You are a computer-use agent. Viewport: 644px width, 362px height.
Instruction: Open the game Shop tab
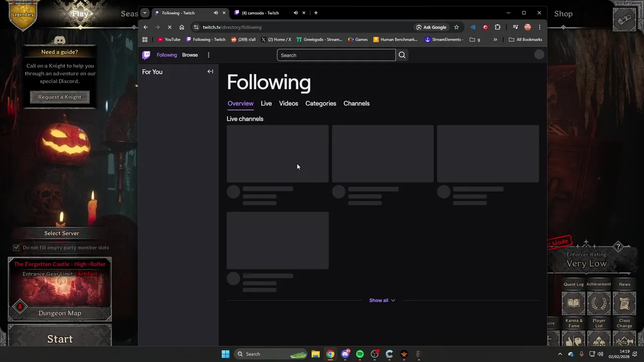pyautogui.click(x=563, y=14)
